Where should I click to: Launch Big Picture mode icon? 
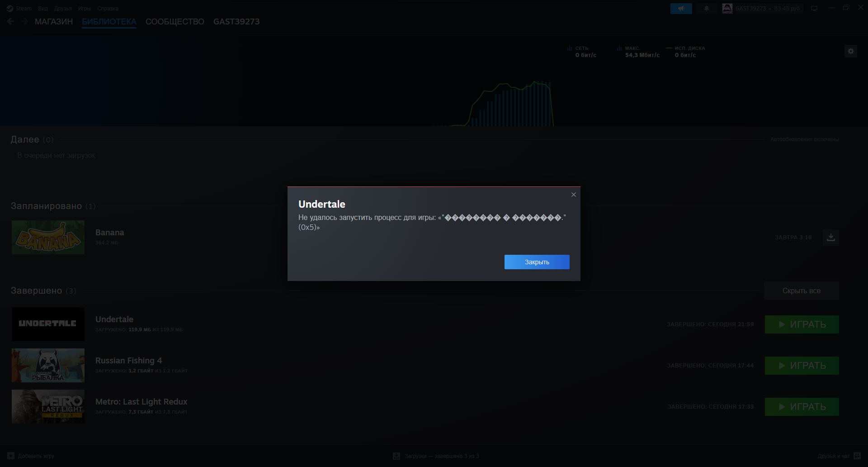pyautogui.click(x=814, y=8)
